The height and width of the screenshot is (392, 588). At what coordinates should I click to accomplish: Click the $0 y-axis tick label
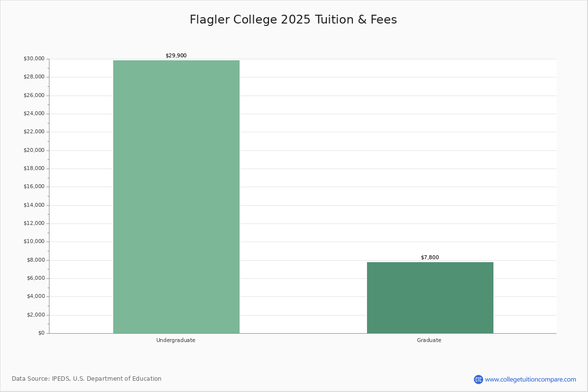click(x=41, y=333)
